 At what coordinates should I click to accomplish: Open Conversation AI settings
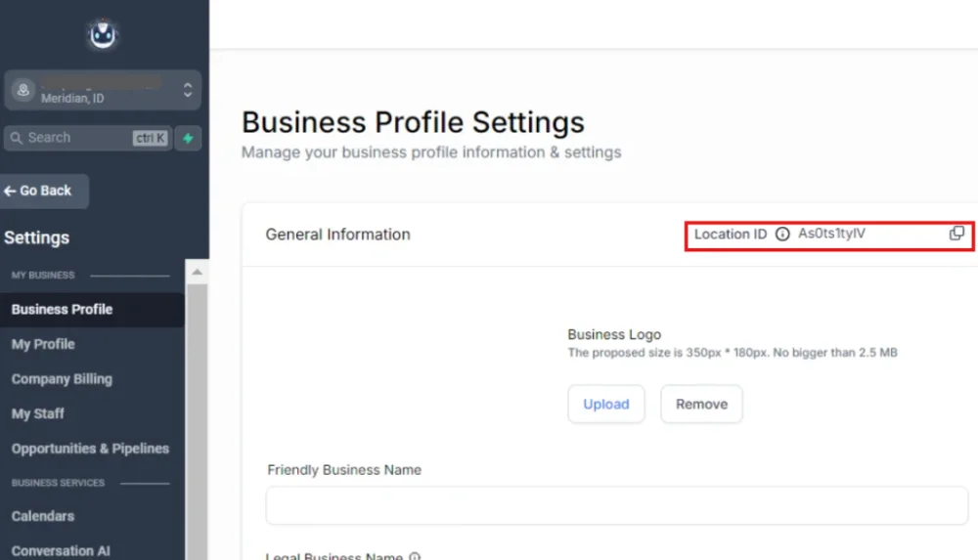coord(61,550)
